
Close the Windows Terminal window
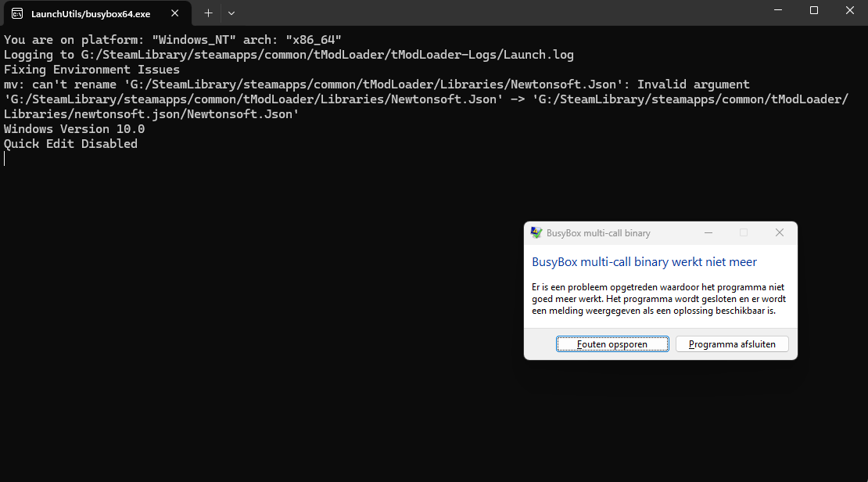tap(850, 10)
